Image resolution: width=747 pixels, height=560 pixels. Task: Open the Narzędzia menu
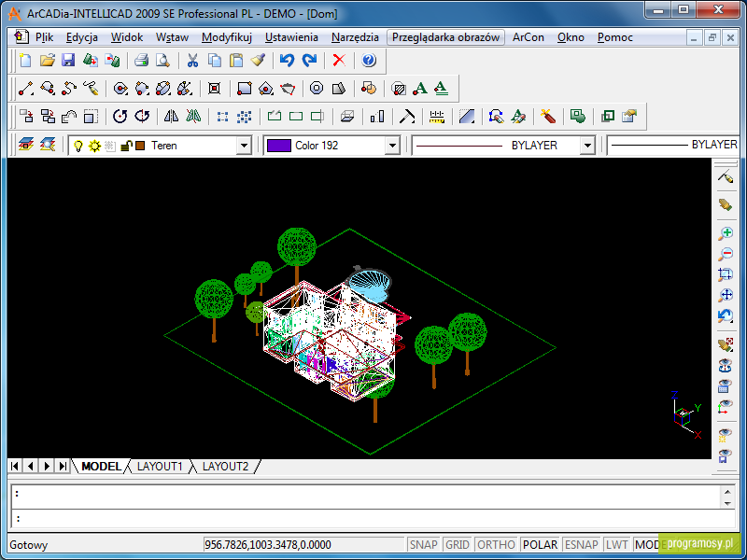[x=355, y=37]
